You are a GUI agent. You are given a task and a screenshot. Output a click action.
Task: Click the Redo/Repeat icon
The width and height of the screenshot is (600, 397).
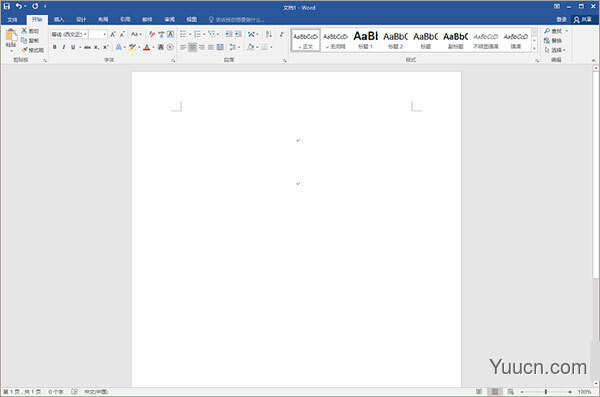(35, 7)
